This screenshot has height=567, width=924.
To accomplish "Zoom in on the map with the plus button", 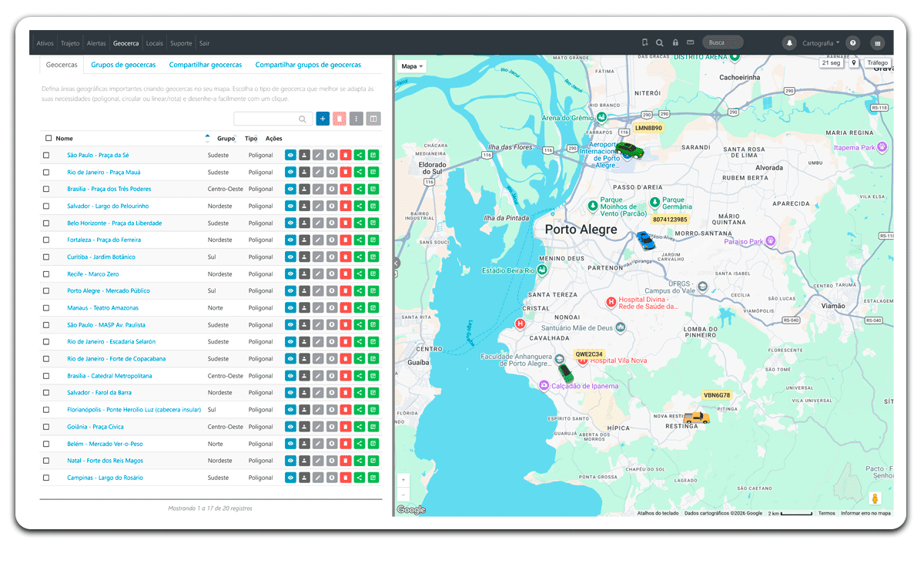I will pos(403,480).
